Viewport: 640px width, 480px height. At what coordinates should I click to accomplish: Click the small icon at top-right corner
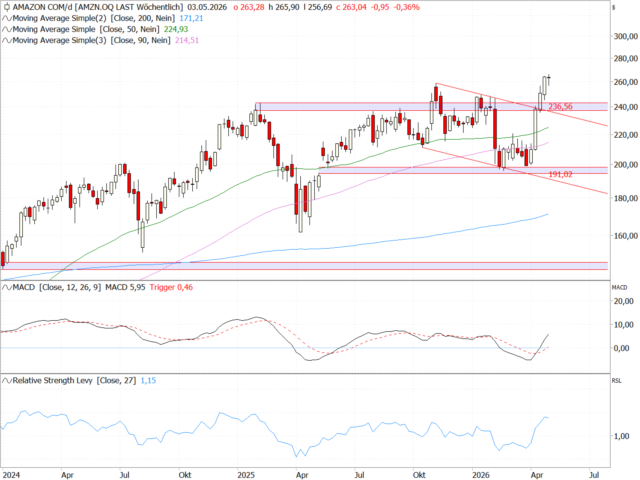613,7
